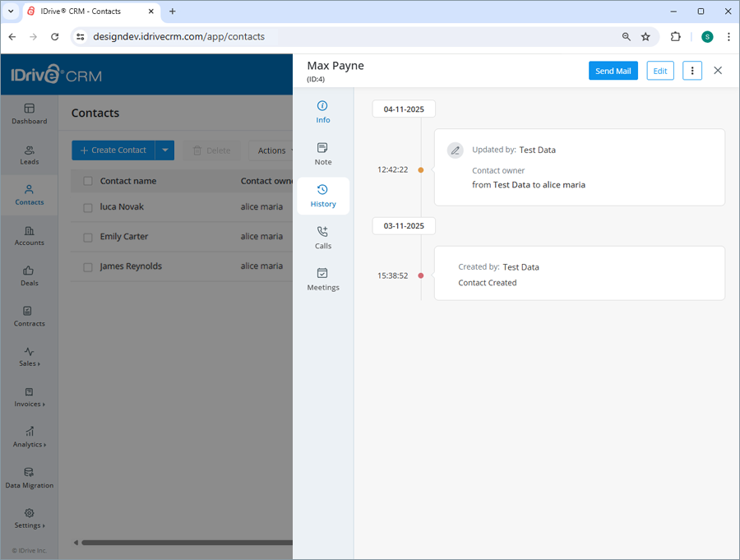Navigate to the Deals section
The height and width of the screenshot is (560, 740).
pos(29,276)
